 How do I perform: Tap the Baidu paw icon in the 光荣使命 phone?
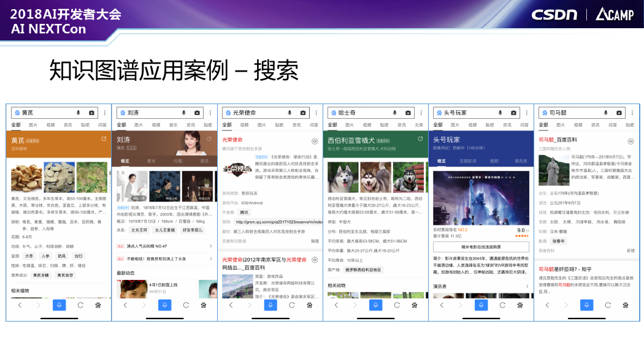309,305
